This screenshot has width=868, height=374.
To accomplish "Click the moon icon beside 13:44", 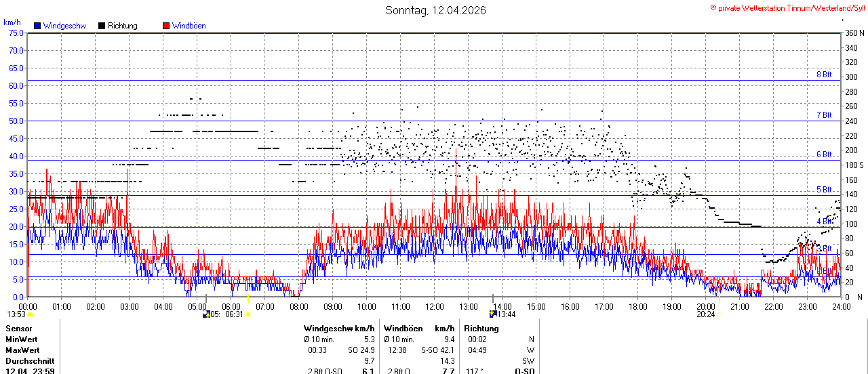I will pos(493,314).
